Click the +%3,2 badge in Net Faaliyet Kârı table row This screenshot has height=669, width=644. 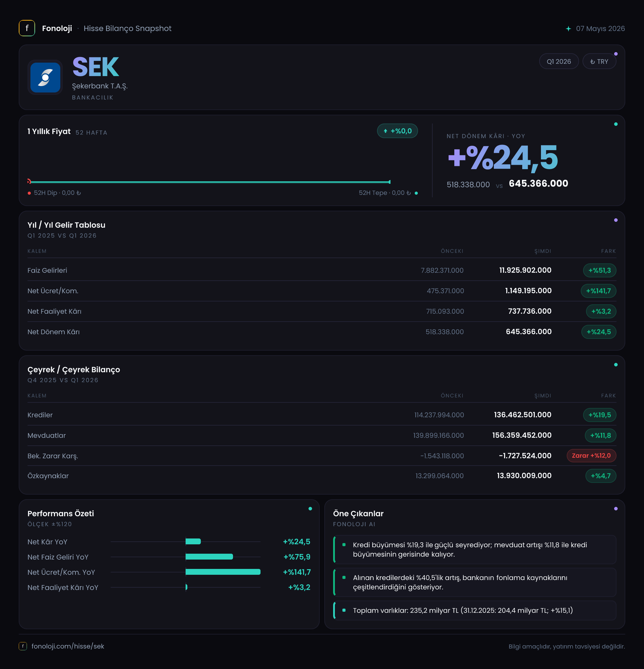tap(601, 311)
